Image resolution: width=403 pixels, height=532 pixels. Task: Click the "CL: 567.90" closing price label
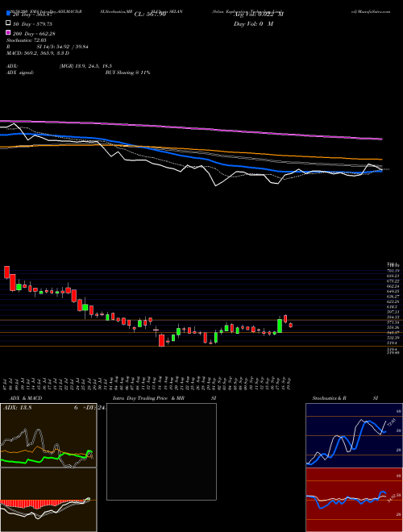[150, 15]
